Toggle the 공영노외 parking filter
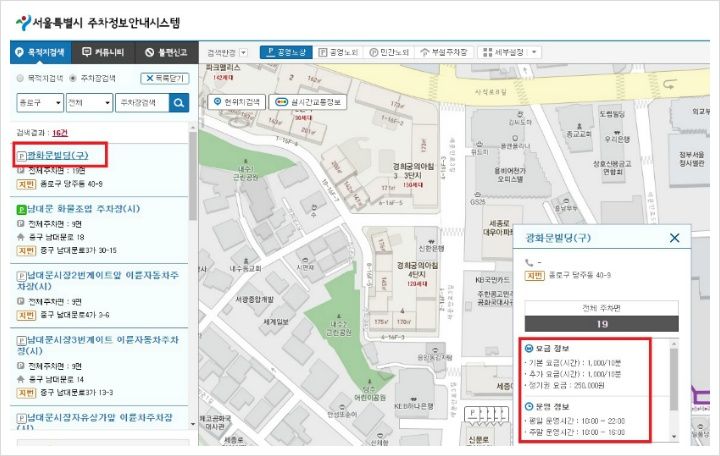The height and width of the screenshot is (456, 720). [338, 52]
